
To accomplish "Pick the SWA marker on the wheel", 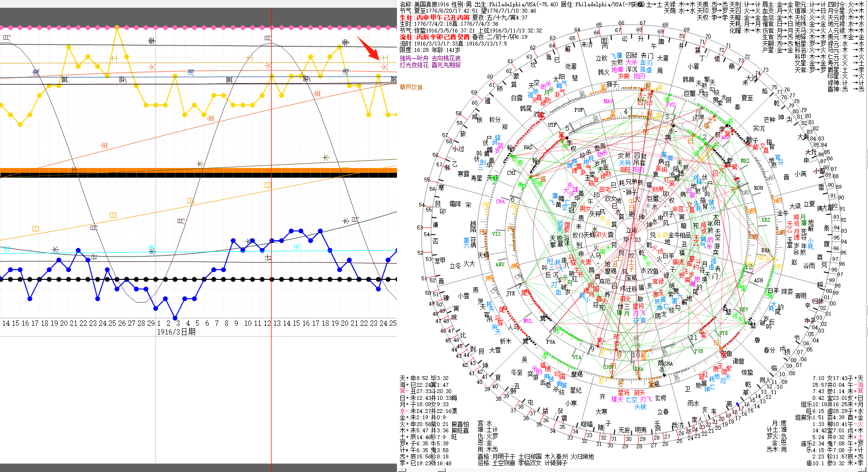I will [x=500, y=201].
